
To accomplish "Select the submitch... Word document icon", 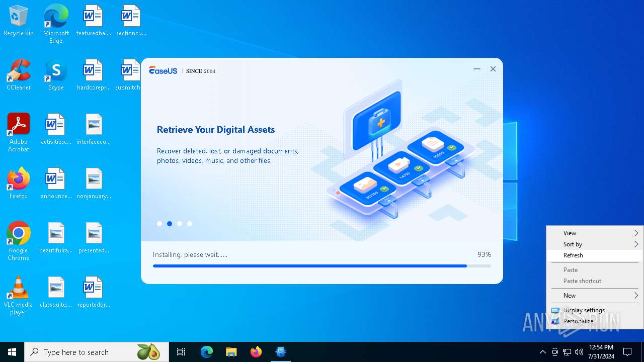I will click(128, 75).
